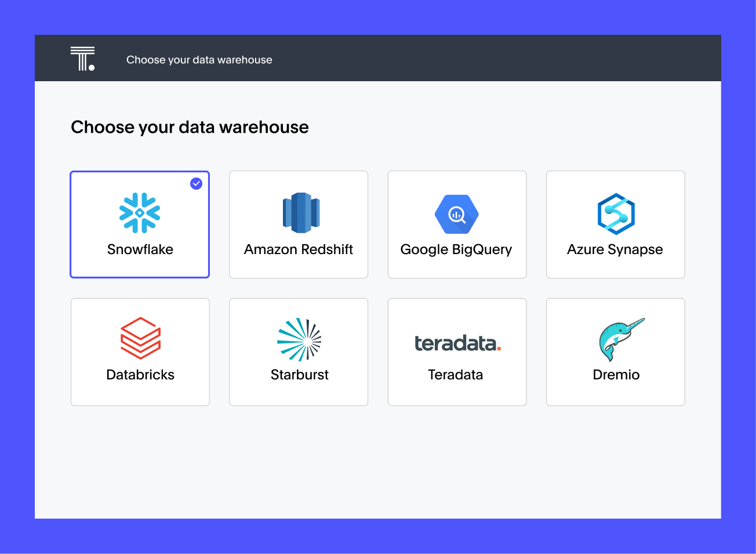This screenshot has width=756, height=554.
Task: Click the Azure Synapse logo icon
Action: pyautogui.click(x=615, y=214)
